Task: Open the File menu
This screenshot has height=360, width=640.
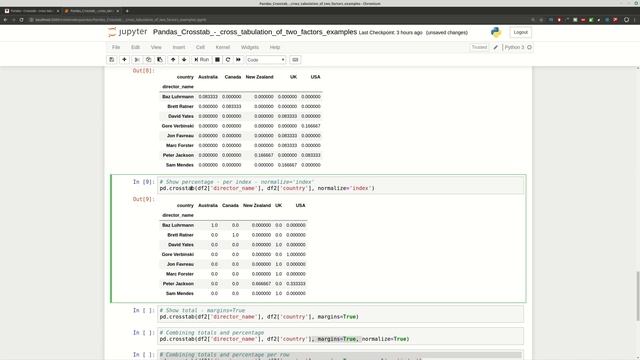Action: [x=116, y=47]
